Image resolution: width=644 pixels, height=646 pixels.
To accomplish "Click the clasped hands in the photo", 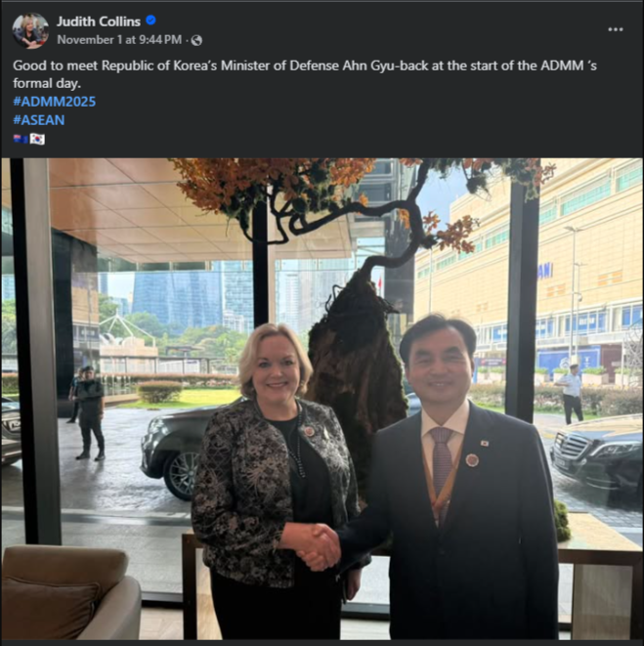I will pyautogui.click(x=319, y=546).
